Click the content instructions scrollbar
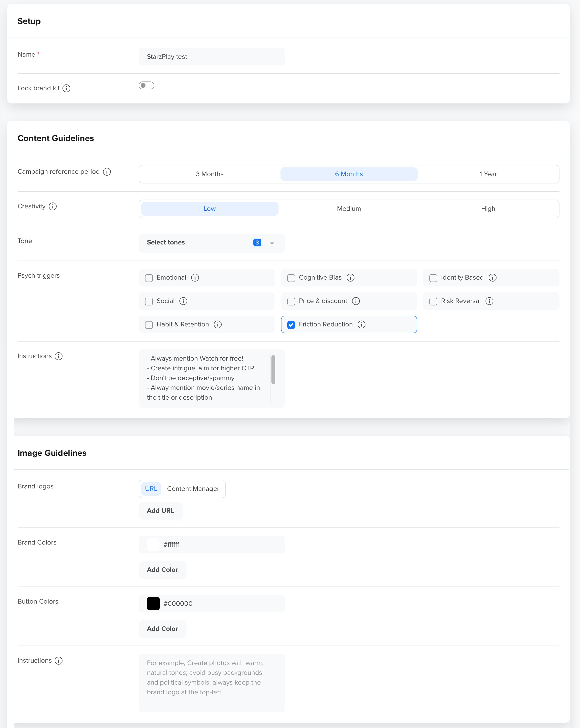 (x=273, y=369)
